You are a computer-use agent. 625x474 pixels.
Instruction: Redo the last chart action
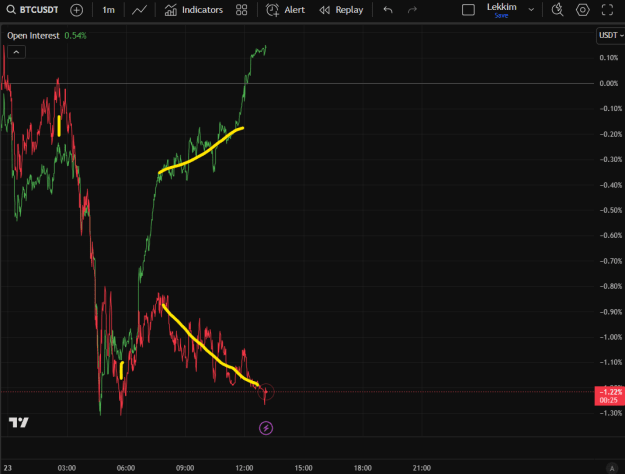click(412, 10)
